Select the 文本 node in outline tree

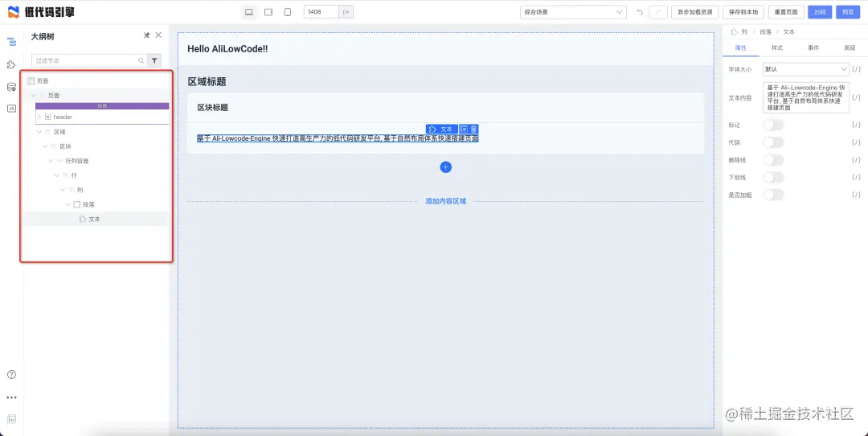tap(95, 219)
